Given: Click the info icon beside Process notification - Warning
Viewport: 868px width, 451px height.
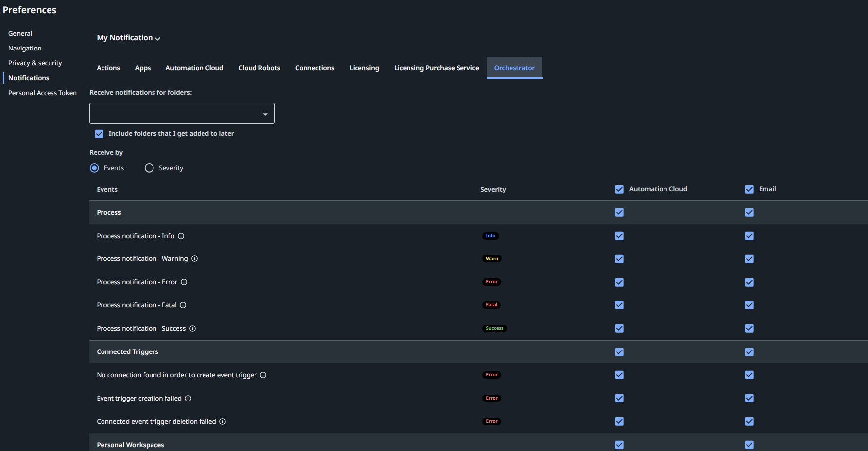Looking at the screenshot, I should pos(194,258).
